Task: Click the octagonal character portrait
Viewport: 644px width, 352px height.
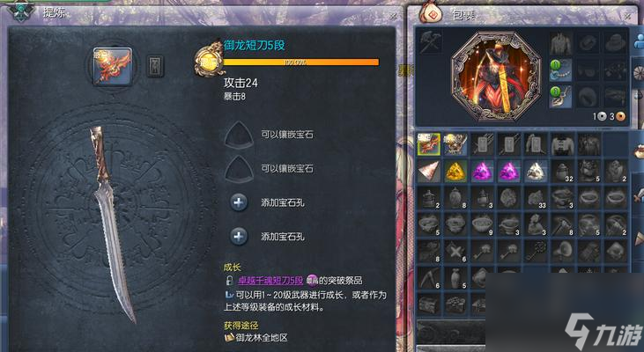Action: click(496, 77)
